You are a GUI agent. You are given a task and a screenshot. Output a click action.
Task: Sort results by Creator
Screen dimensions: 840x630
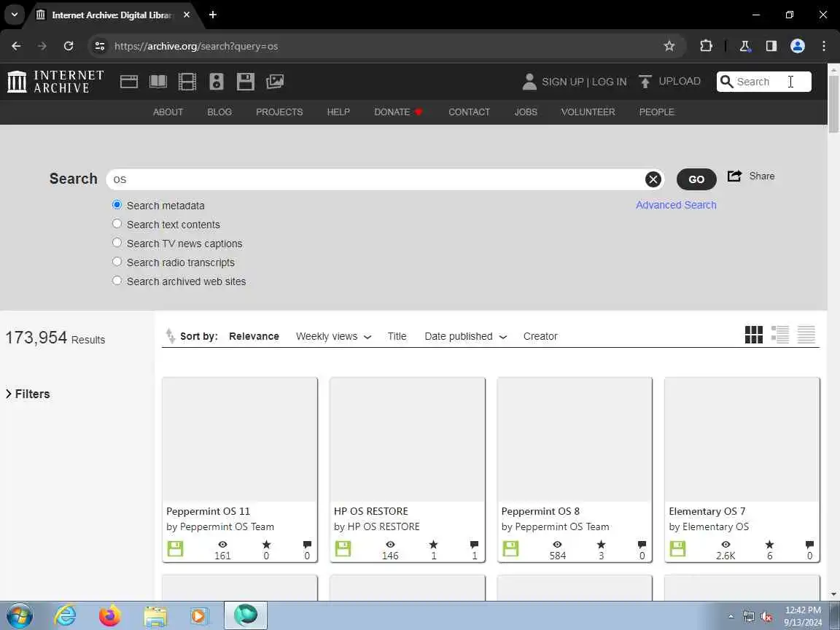click(x=540, y=336)
